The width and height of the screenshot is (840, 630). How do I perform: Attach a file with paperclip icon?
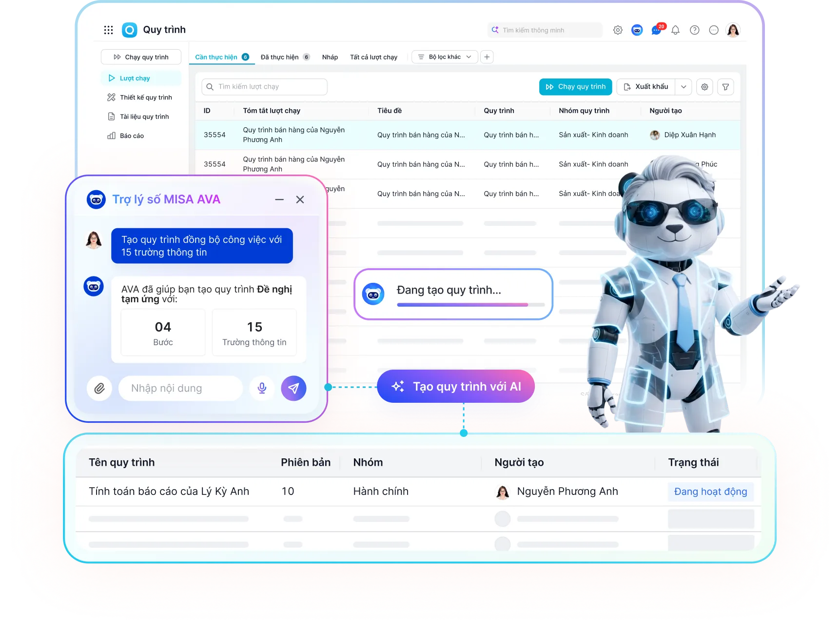coord(99,388)
